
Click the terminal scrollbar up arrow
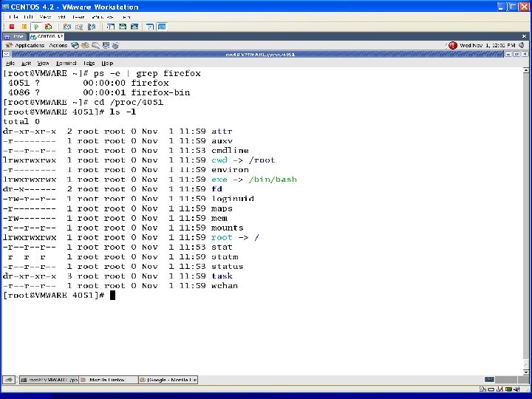525,70
